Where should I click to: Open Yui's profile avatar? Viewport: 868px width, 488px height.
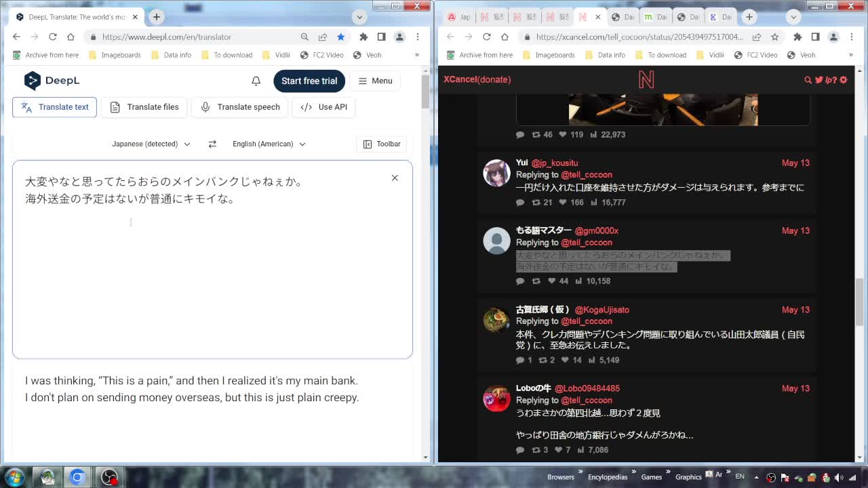pyautogui.click(x=496, y=173)
